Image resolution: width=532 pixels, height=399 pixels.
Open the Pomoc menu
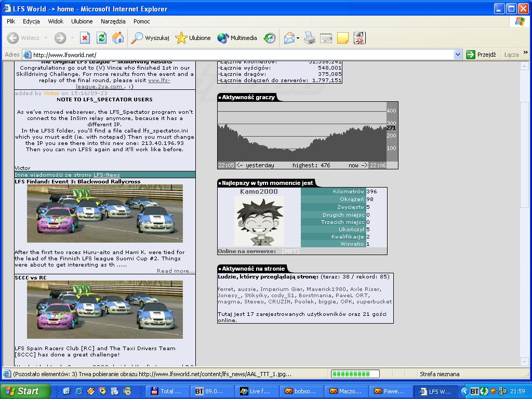click(141, 21)
